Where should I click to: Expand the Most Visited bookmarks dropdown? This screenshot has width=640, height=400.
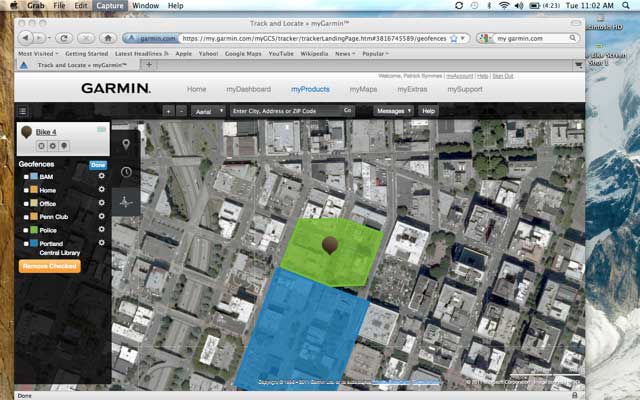click(x=38, y=53)
